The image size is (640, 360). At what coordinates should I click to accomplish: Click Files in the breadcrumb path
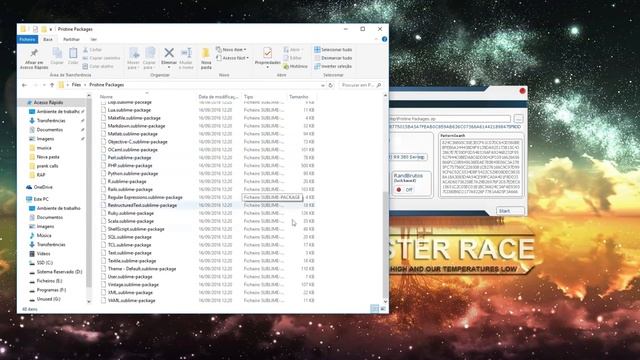[76, 85]
